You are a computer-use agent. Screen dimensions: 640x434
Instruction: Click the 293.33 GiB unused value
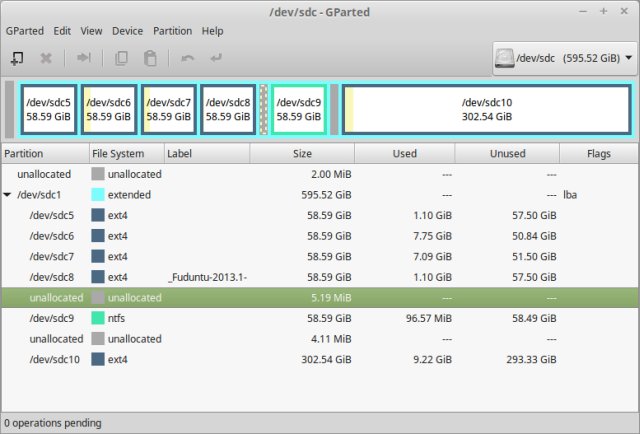[x=531, y=360]
